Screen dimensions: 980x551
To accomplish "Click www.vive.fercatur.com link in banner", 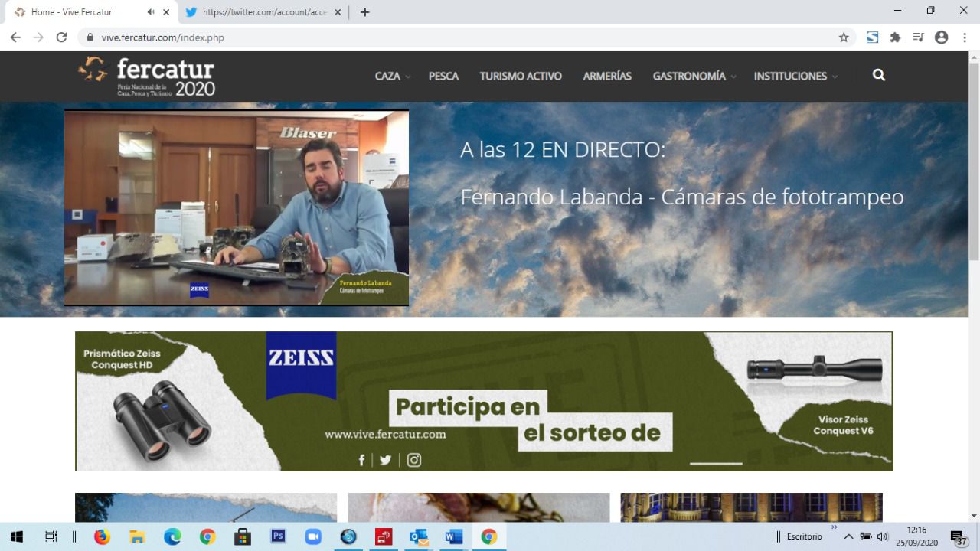I will (385, 434).
